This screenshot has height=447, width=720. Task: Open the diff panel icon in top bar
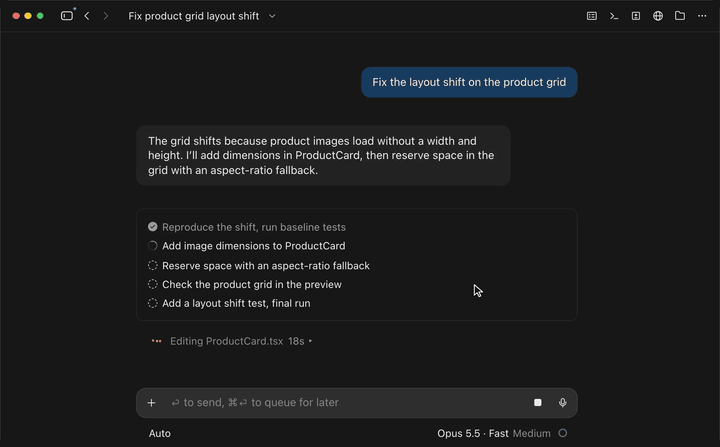[636, 16]
